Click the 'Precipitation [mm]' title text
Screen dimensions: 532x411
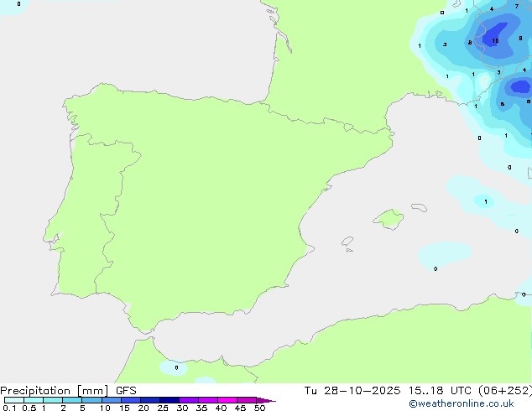click(x=55, y=391)
